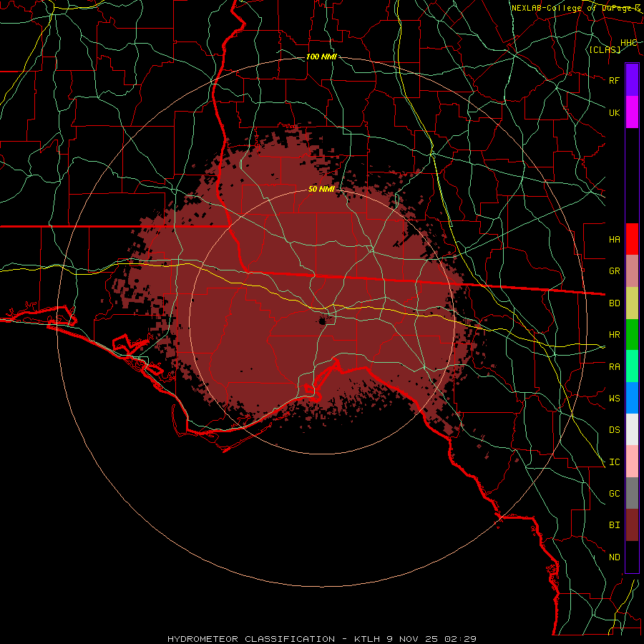
Task: Click the "RF" legend label
Action: (x=614, y=80)
